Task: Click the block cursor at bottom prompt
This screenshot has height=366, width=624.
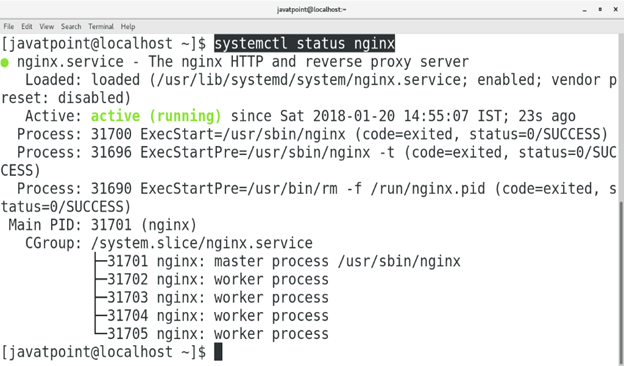Action: click(x=218, y=352)
